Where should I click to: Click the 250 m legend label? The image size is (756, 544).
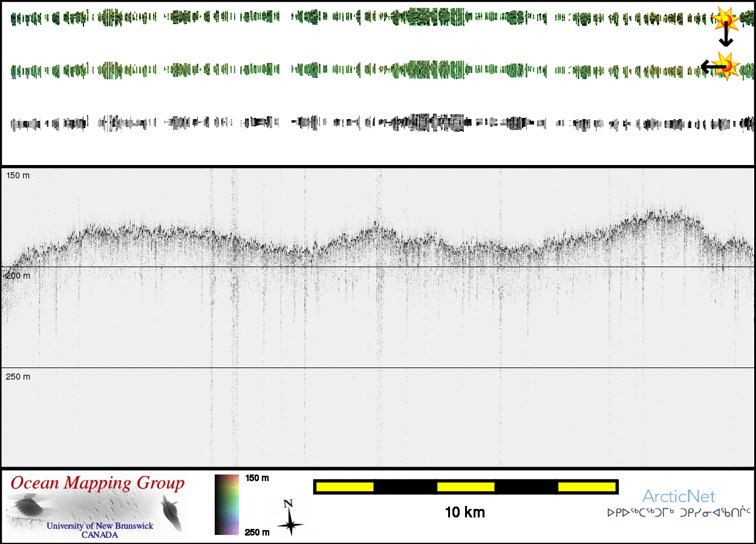257,532
